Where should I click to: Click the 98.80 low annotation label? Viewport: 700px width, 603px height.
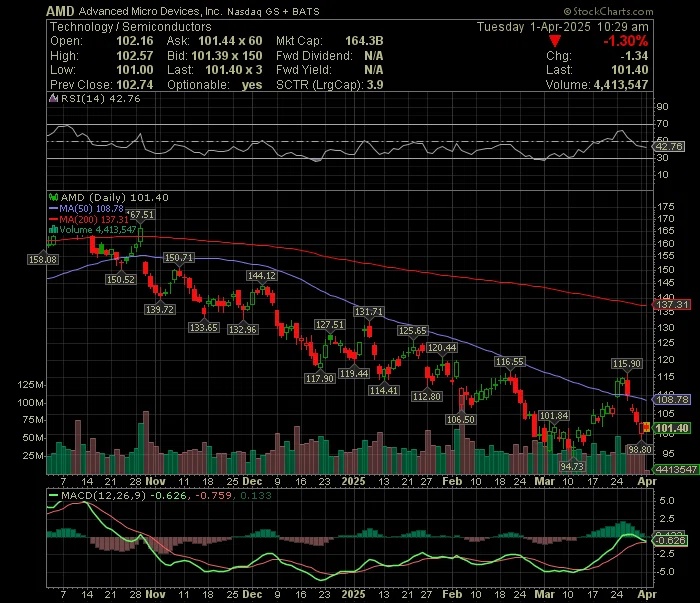[x=640, y=449]
